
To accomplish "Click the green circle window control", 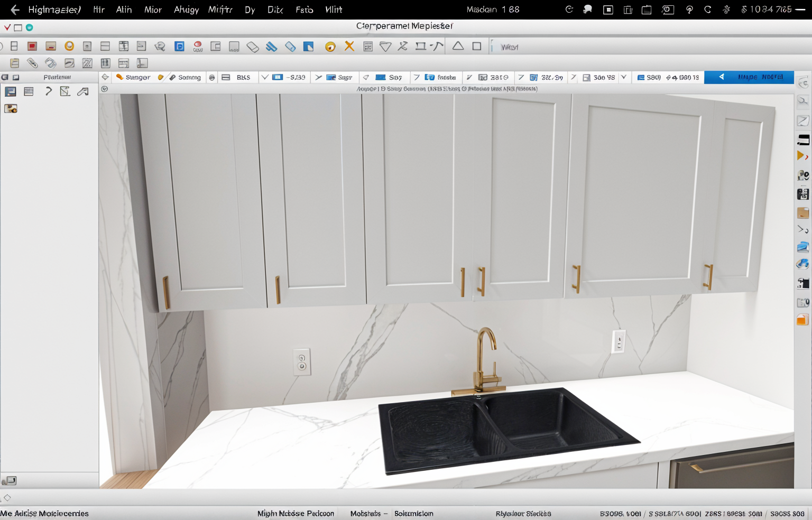I will pos(30,27).
